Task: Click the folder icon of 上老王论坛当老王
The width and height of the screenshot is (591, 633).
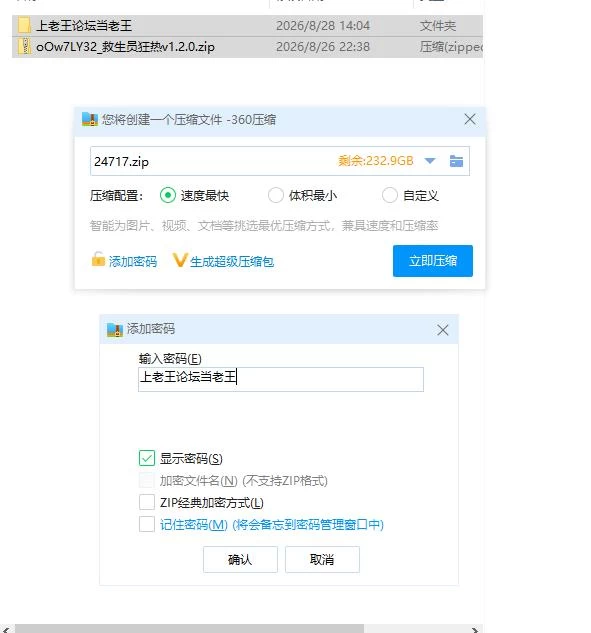Action: click(24, 25)
